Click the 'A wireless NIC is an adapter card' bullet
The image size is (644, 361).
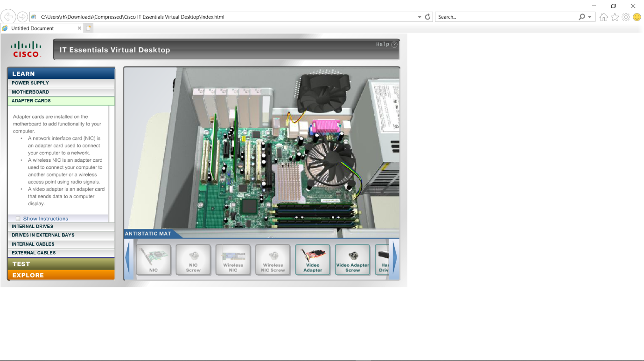pyautogui.click(x=65, y=160)
